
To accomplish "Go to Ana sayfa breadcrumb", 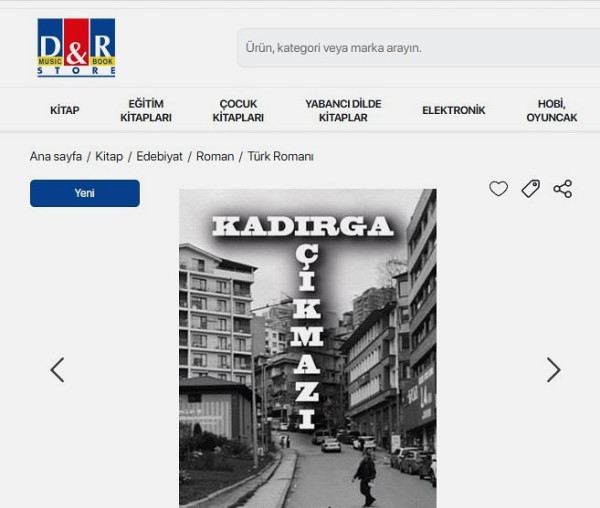I will [56, 156].
